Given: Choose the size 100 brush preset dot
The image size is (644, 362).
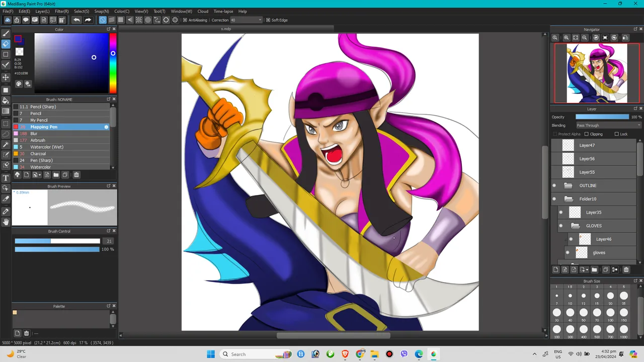Looking at the screenshot, I should (610, 313).
